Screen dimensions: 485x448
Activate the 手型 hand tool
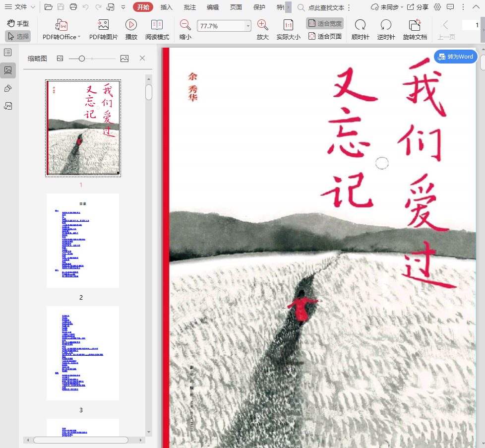18,23
